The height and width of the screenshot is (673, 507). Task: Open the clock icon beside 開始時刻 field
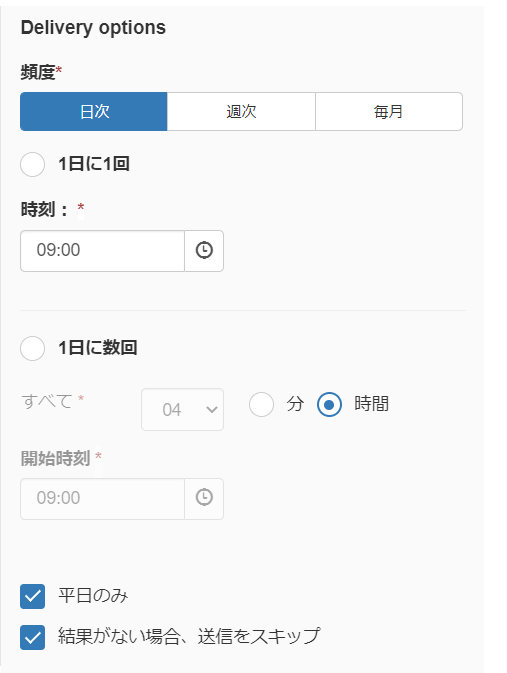[x=204, y=499]
